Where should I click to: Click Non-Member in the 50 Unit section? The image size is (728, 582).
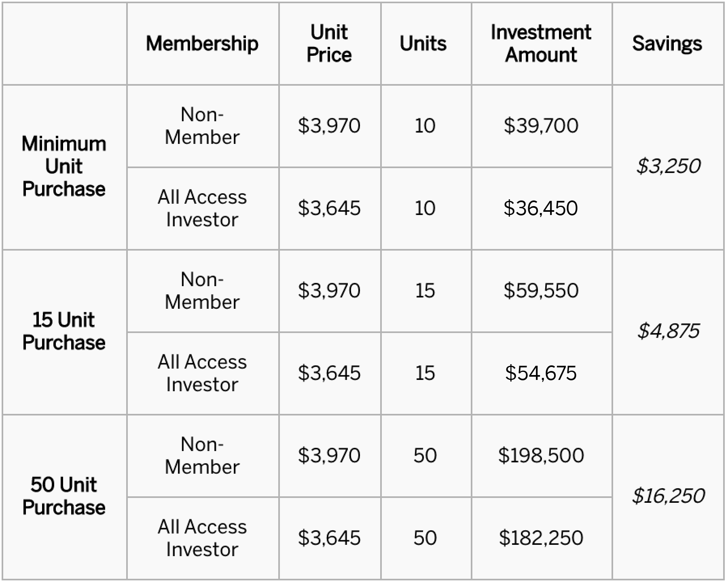tap(202, 455)
